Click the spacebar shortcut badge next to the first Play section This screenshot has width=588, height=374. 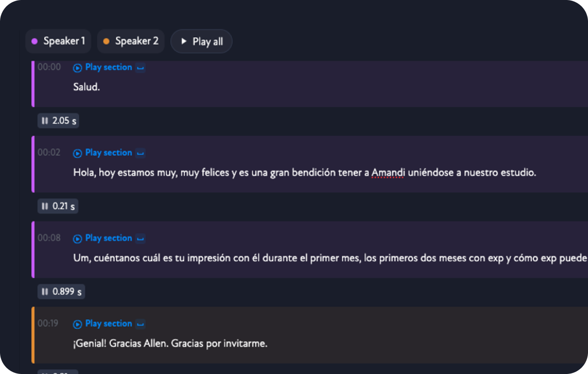(x=140, y=68)
